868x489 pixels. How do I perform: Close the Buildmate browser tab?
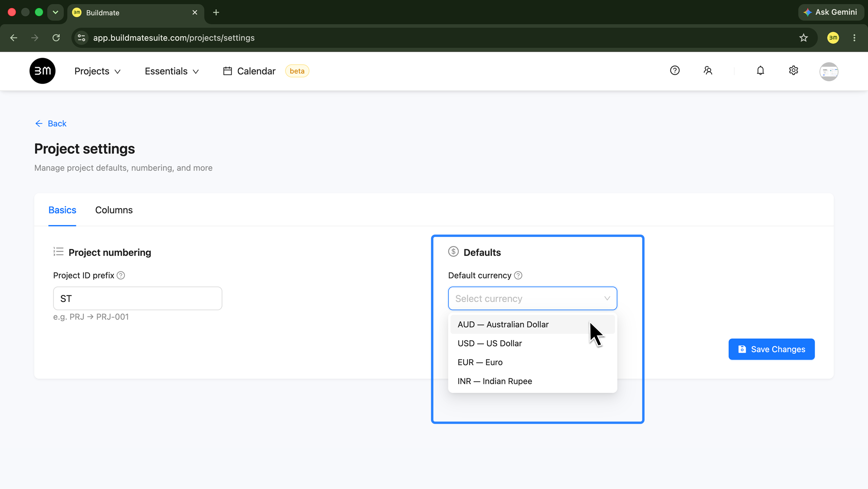coord(195,12)
